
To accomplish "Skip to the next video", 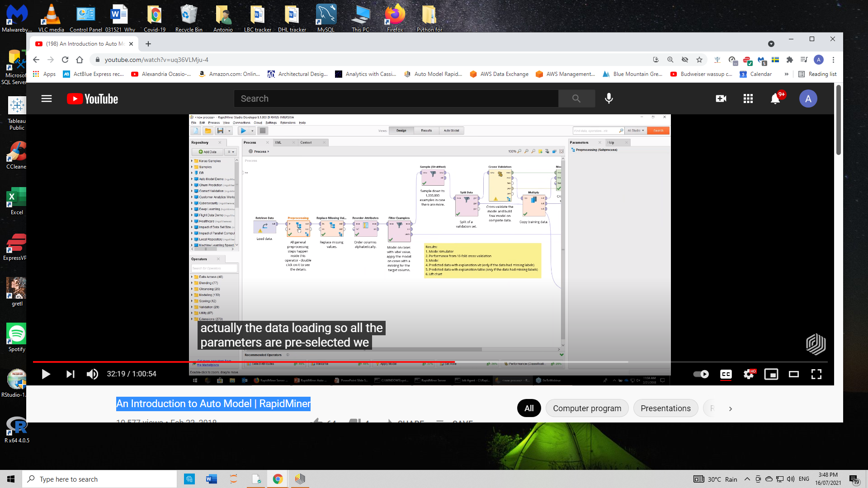I will click(70, 374).
